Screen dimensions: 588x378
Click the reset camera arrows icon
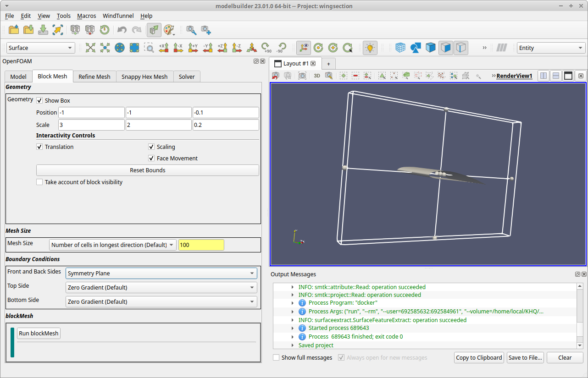90,48
